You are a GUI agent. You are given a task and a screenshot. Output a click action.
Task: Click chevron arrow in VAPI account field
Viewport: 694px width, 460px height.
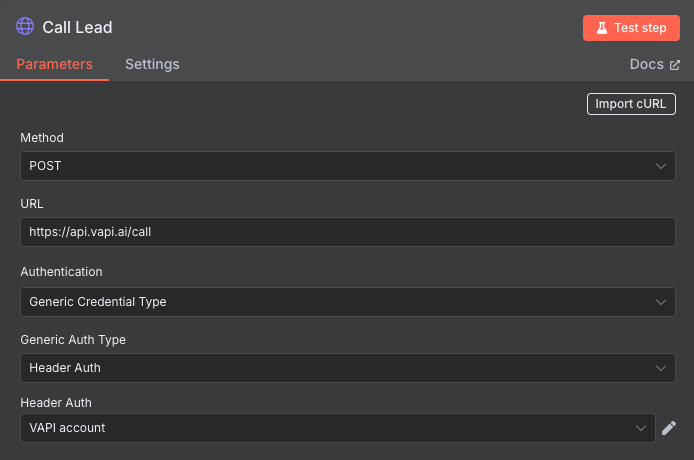click(x=640, y=428)
